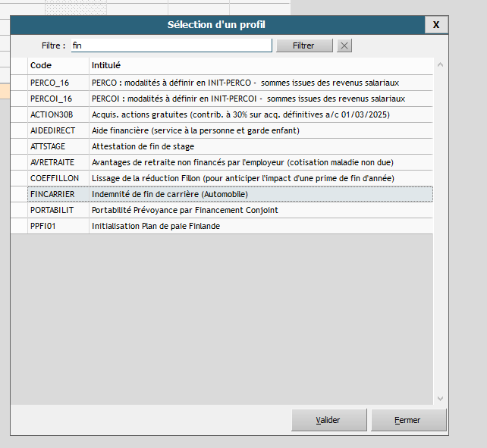Screen dimensions: 487x448
Task: Select the AIDEDIRECT code cell
Action: tap(58, 130)
